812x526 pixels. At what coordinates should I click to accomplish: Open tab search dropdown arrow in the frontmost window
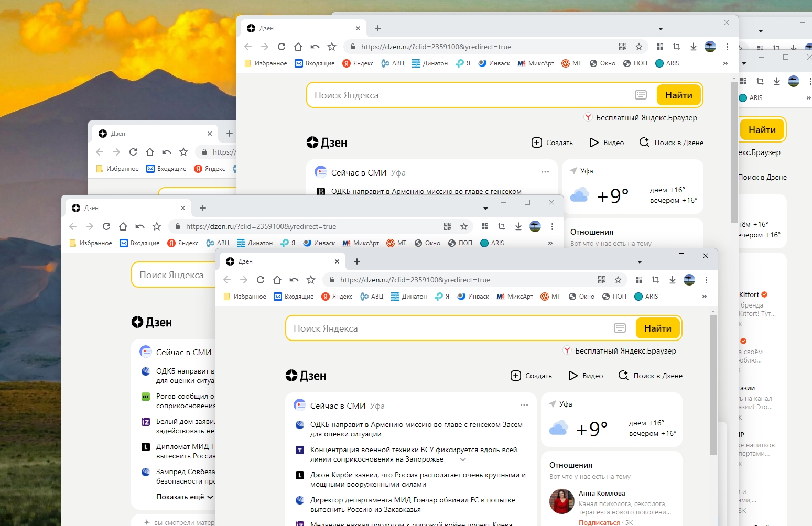click(x=640, y=262)
